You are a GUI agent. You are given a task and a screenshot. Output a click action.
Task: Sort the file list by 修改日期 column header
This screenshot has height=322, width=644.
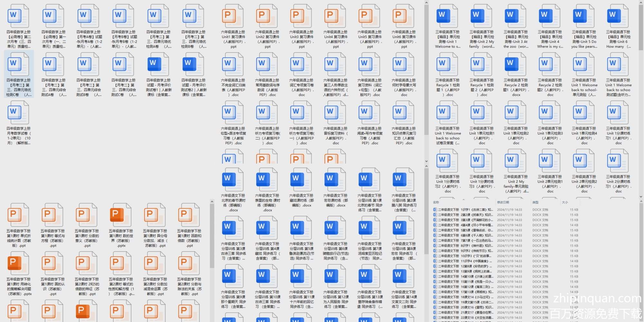(503, 203)
